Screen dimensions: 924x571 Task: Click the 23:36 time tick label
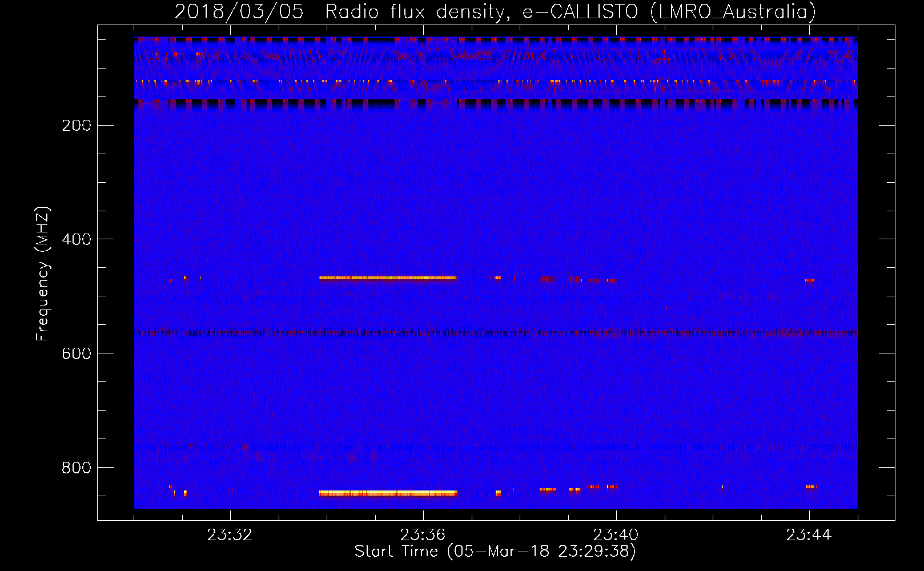click(423, 535)
